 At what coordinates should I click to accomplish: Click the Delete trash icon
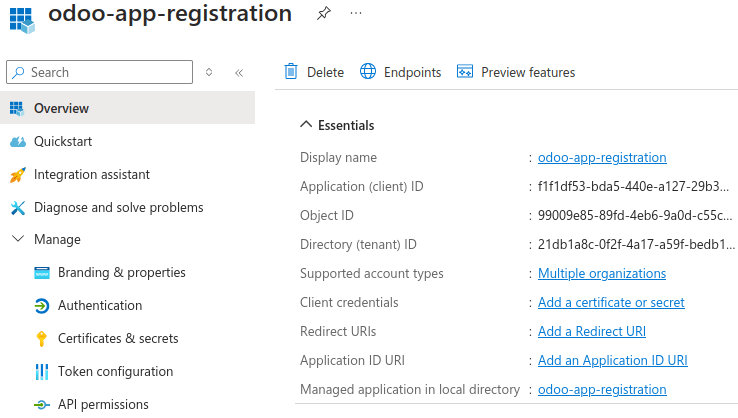(x=291, y=72)
